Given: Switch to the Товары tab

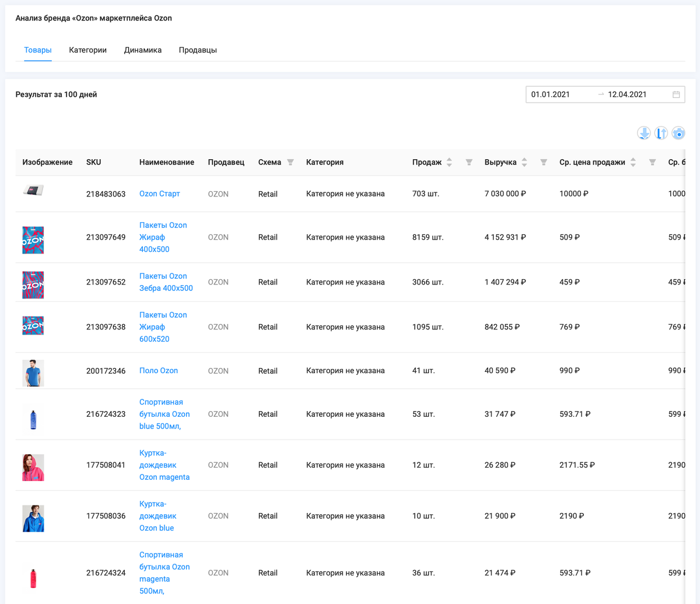Looking at the screenshot, I should coord(38,50).
